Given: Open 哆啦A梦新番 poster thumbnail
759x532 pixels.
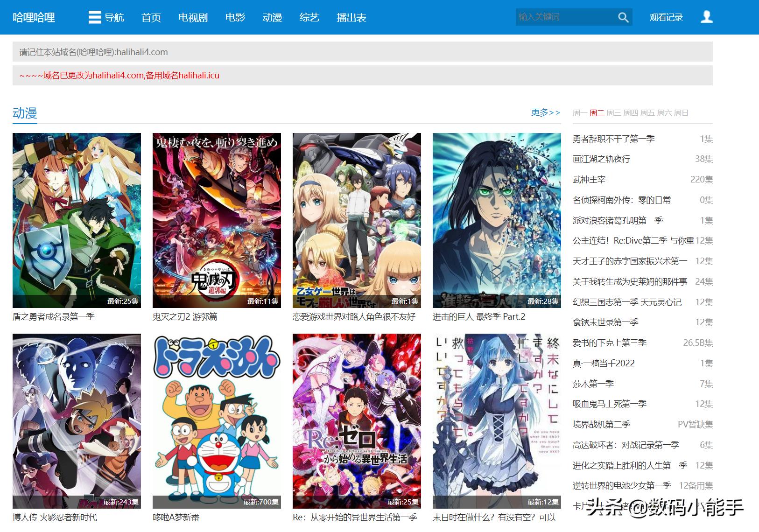Looking at the screenshot, I should pos(217,421).
